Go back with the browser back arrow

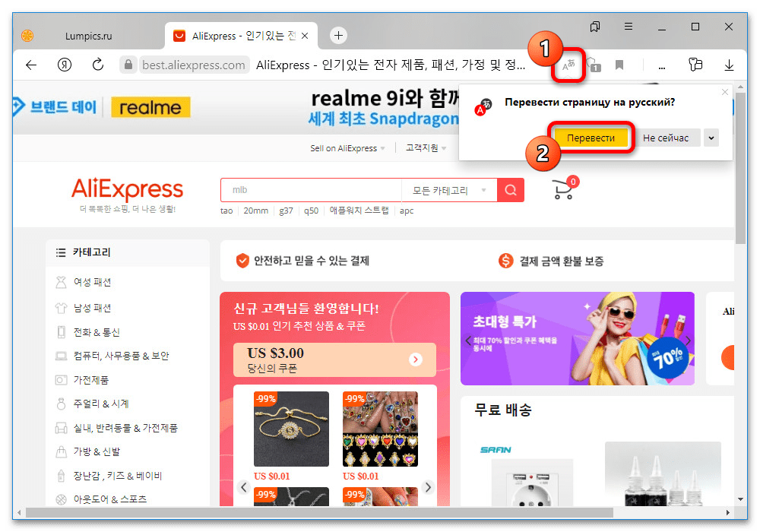click(x=31, y=65)
